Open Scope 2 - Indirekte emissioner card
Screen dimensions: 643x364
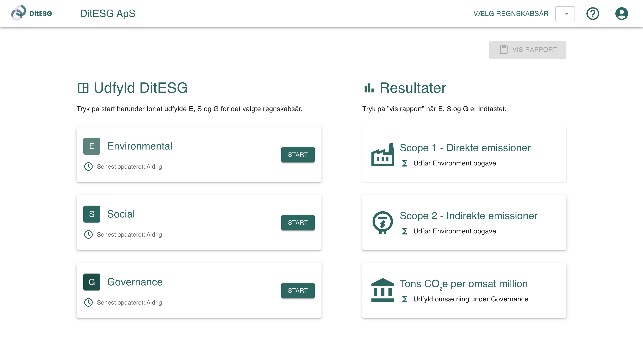(x=468, y=216)
